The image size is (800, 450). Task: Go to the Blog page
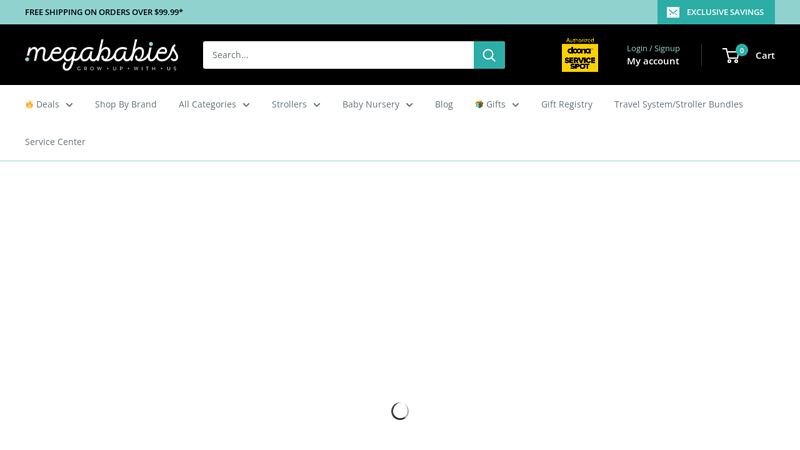pyautogui.click(x=444, y=104)
